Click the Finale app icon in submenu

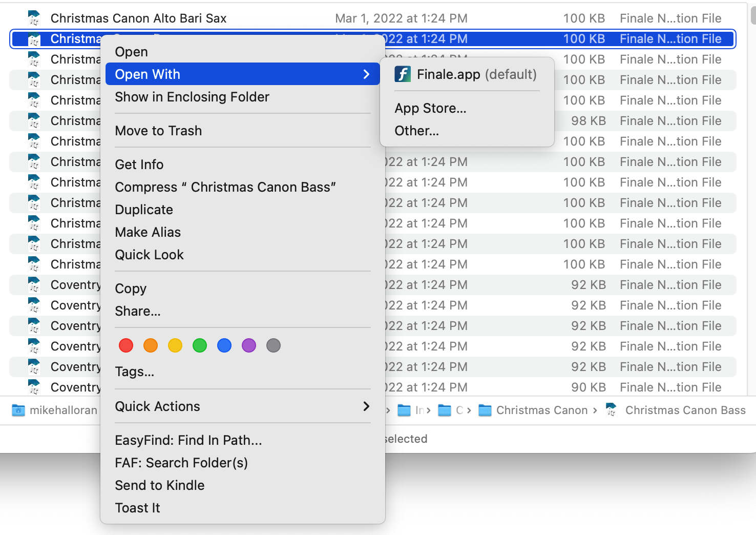click(403, 75)
